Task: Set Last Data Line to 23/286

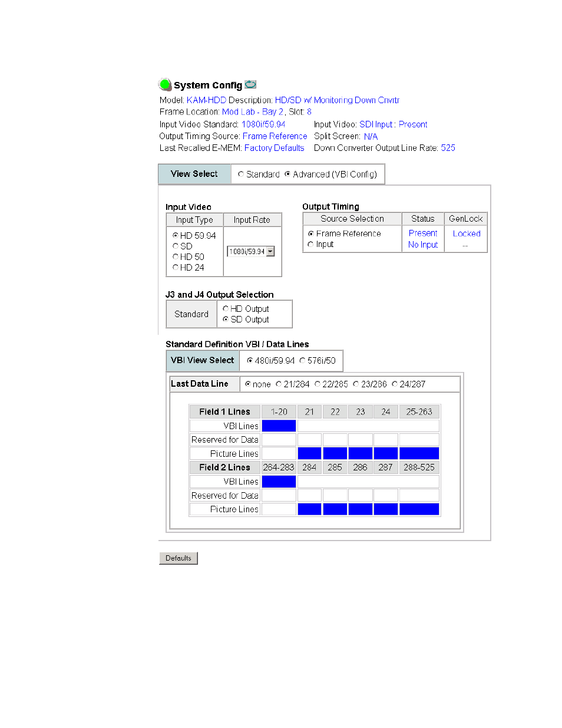Action: click(356, 384)
